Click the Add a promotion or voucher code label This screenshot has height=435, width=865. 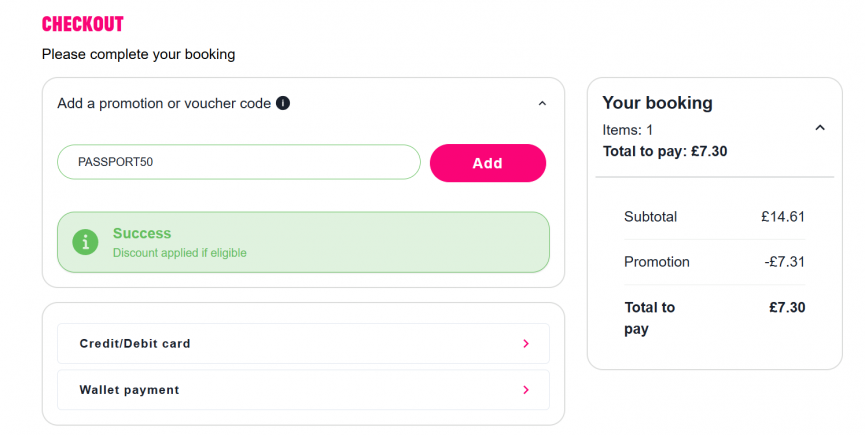pyautogui.click(x=164, y=104)
